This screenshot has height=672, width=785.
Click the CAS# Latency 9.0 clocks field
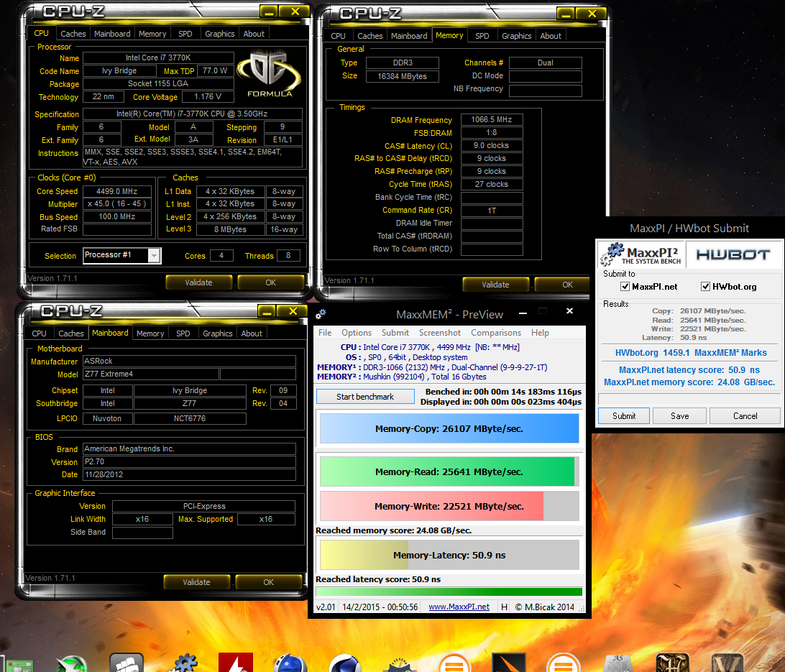pyautogui.click(x=492, y=146)
